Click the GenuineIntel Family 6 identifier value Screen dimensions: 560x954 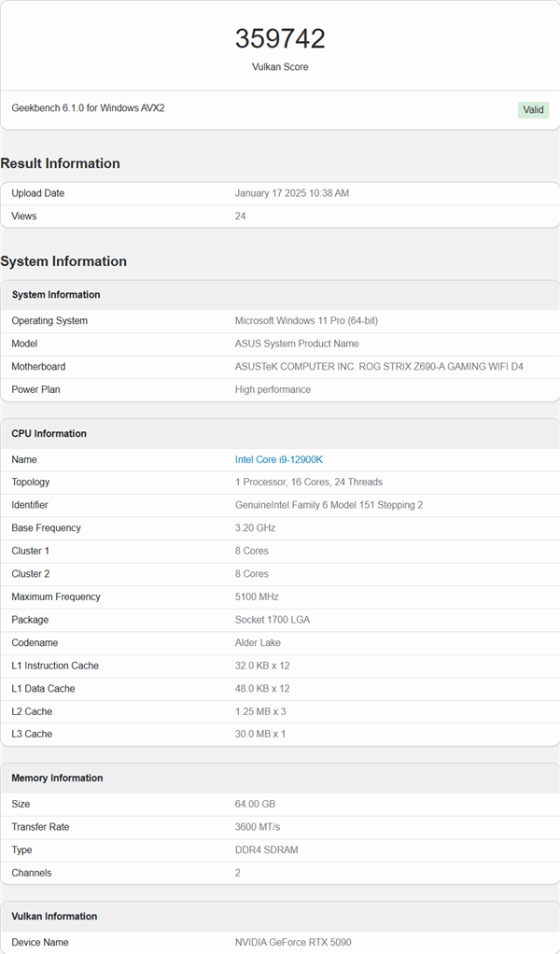click(329, 505)
